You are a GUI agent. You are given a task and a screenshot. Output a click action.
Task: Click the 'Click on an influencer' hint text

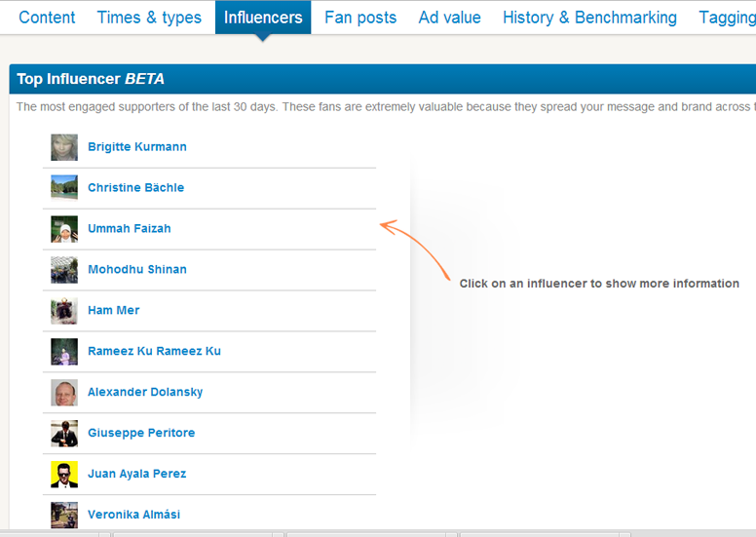pos(599,284)
